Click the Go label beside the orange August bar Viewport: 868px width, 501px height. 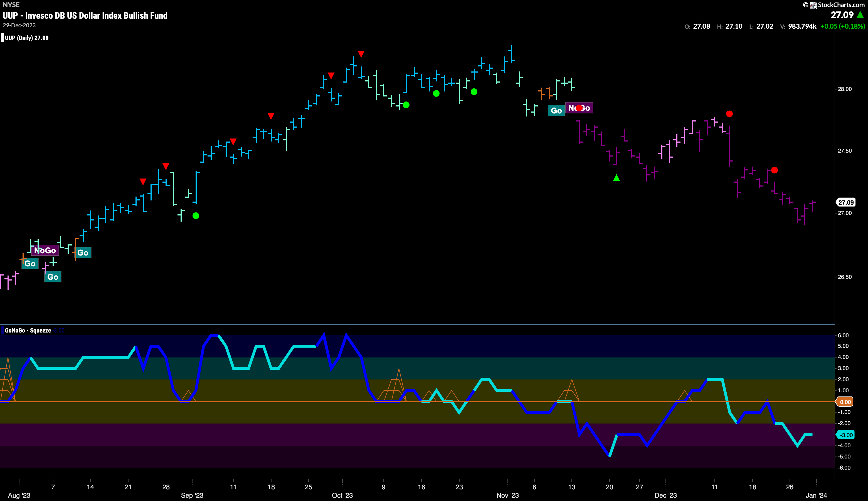tap(30, 264)
